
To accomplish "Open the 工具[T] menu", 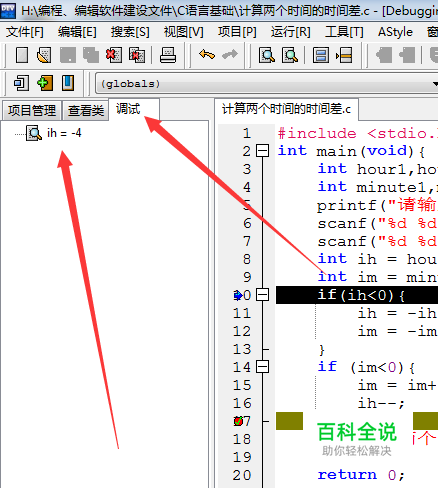I will point(344,32).
